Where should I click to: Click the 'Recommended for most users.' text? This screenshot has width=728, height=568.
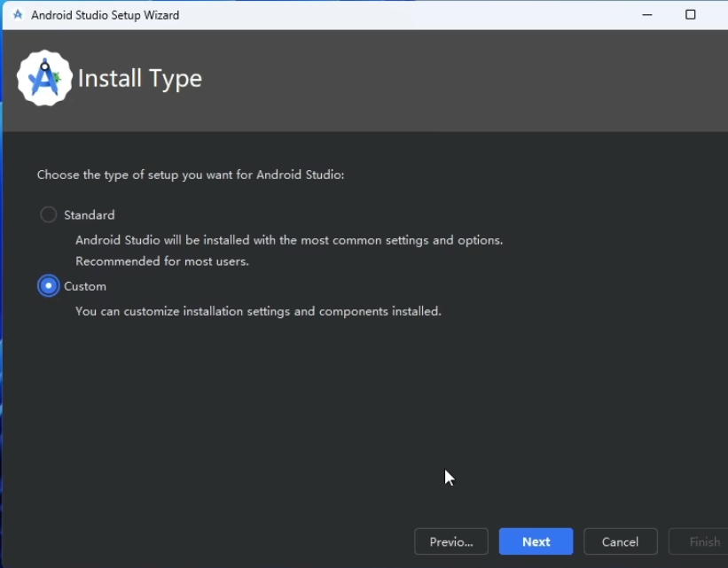coord(162,261)
